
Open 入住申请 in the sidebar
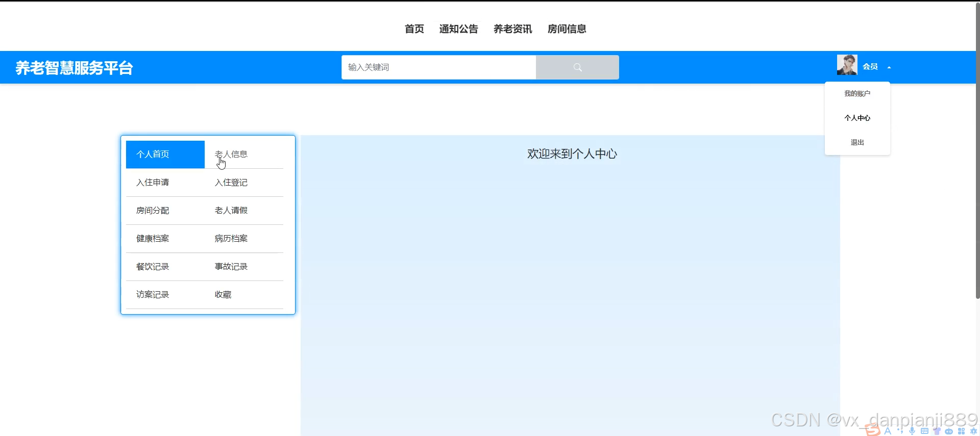(x=165, y=182)
